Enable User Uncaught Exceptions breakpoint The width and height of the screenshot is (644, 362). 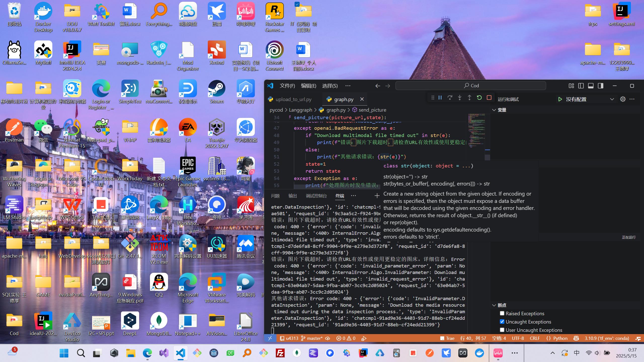click(502, 330)
